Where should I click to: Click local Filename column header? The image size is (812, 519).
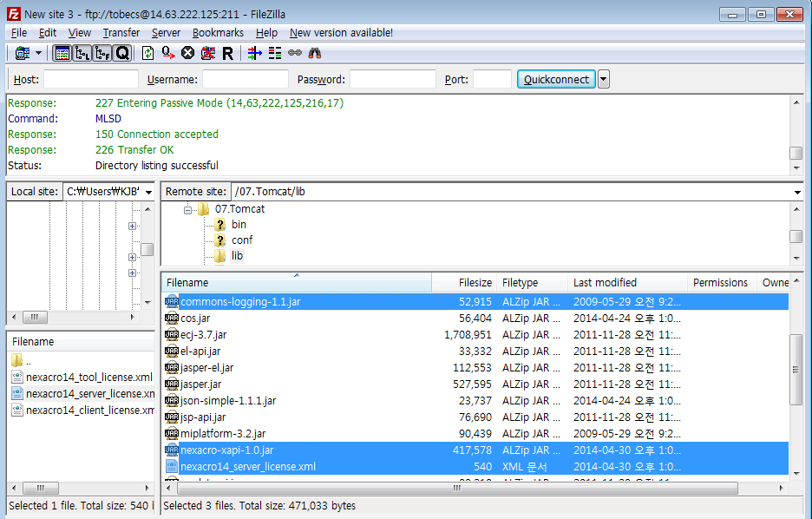81,342
